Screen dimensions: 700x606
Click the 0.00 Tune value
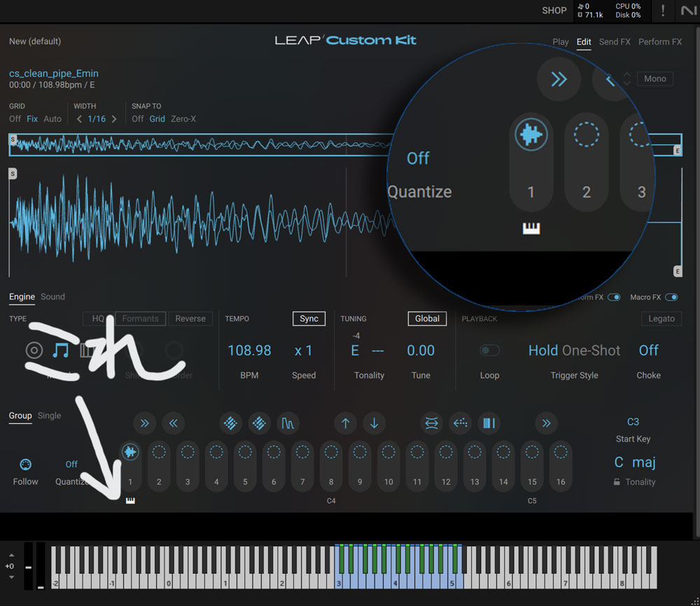(x=421, y=351)
